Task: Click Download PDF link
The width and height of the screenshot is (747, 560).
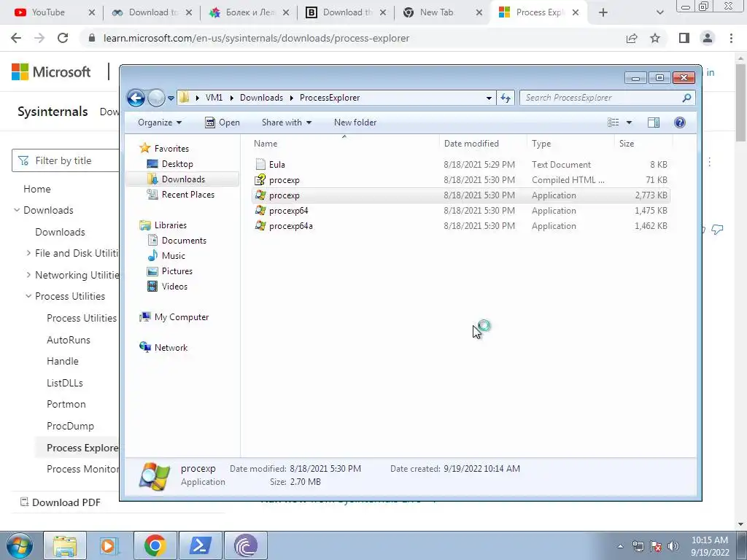Action: tap(61, 502)
